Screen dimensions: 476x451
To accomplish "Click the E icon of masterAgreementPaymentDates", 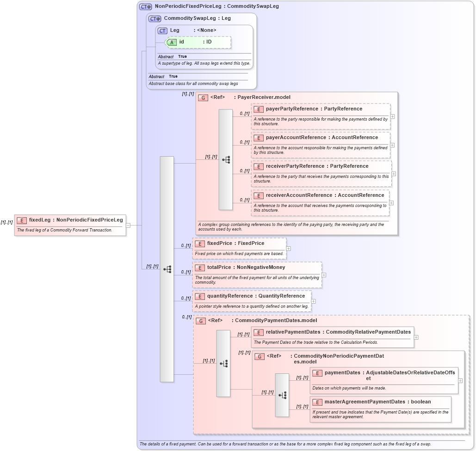I will point(317,402).
